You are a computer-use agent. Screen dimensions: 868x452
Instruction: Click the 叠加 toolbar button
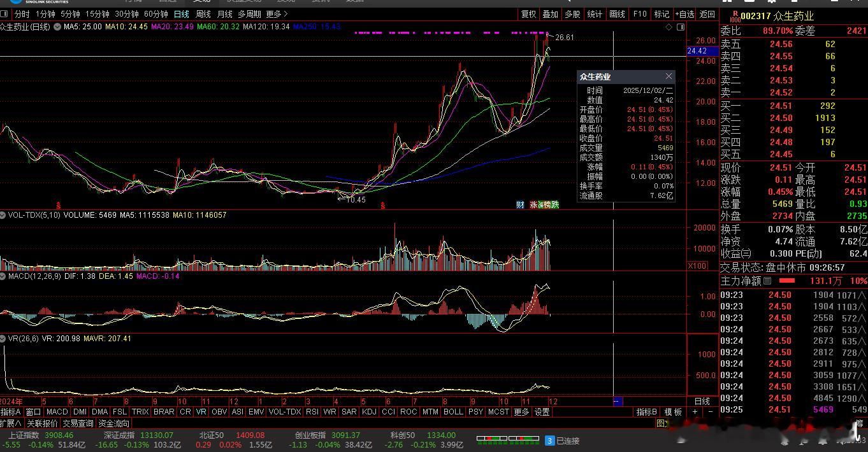pyautogui.click(x=550, y=13)
